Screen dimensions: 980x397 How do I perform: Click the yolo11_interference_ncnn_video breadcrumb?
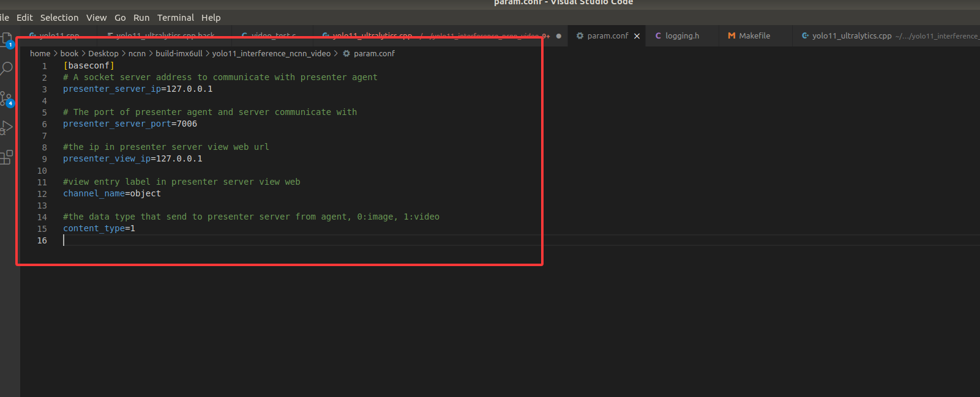pyautogui.click(x=271, y=54)
